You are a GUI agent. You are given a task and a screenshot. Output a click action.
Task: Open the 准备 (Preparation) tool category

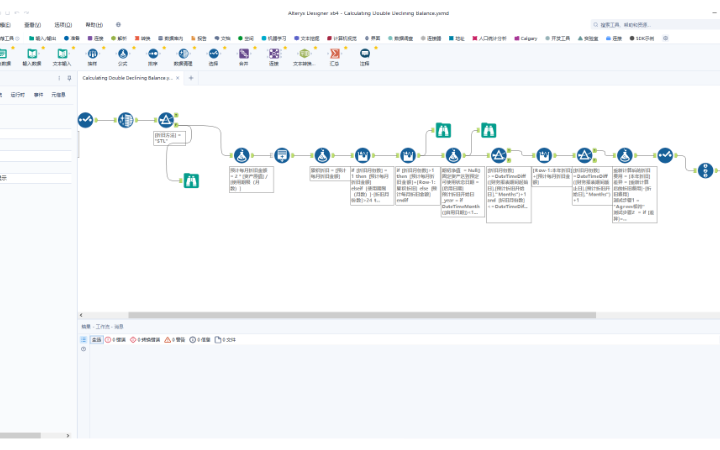72,39
